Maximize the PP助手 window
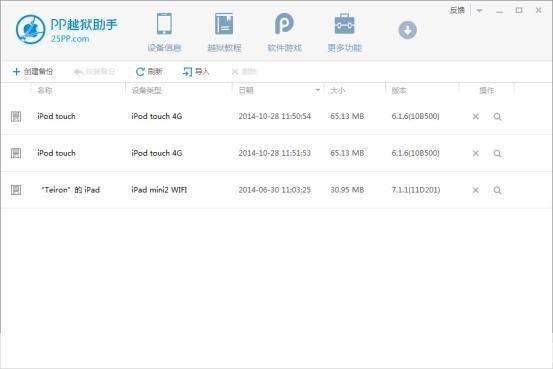 (x=519, y=11)
